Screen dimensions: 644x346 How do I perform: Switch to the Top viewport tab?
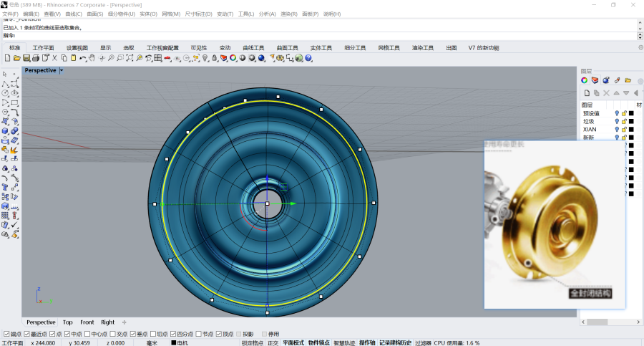(67, 322)
